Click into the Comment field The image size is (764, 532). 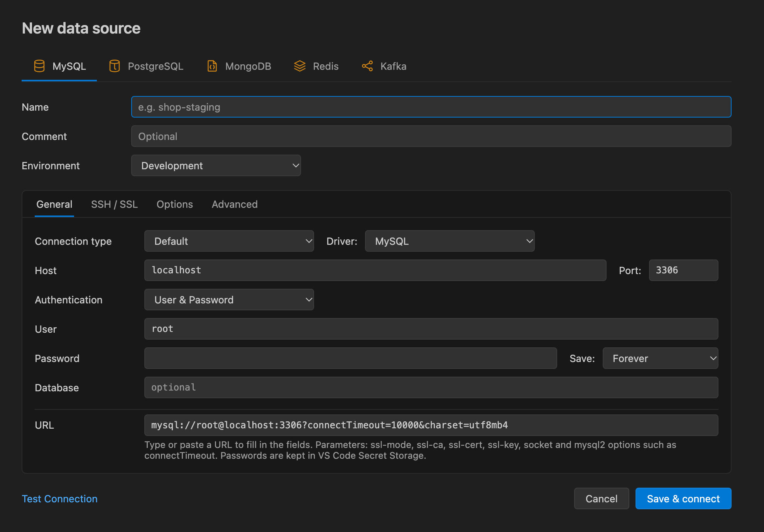click(x=431, y=136)
